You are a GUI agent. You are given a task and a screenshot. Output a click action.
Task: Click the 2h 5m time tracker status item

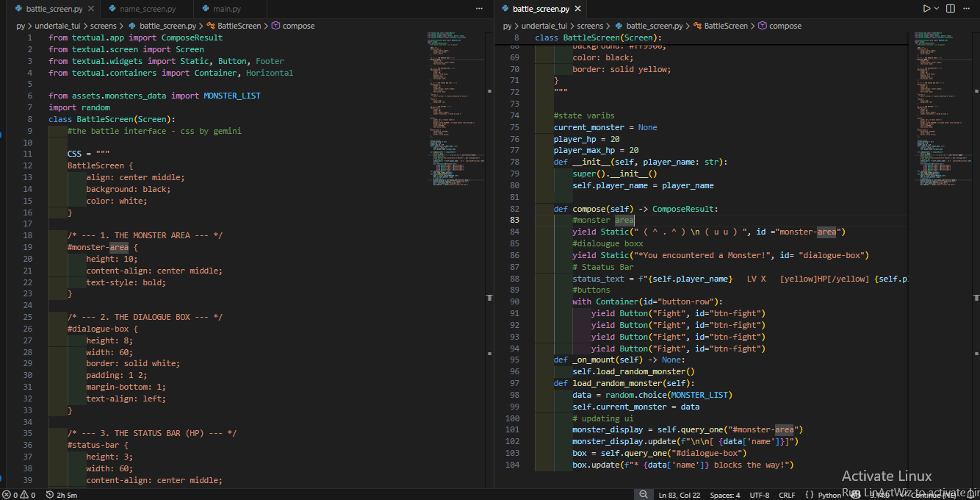pos(61,495)
